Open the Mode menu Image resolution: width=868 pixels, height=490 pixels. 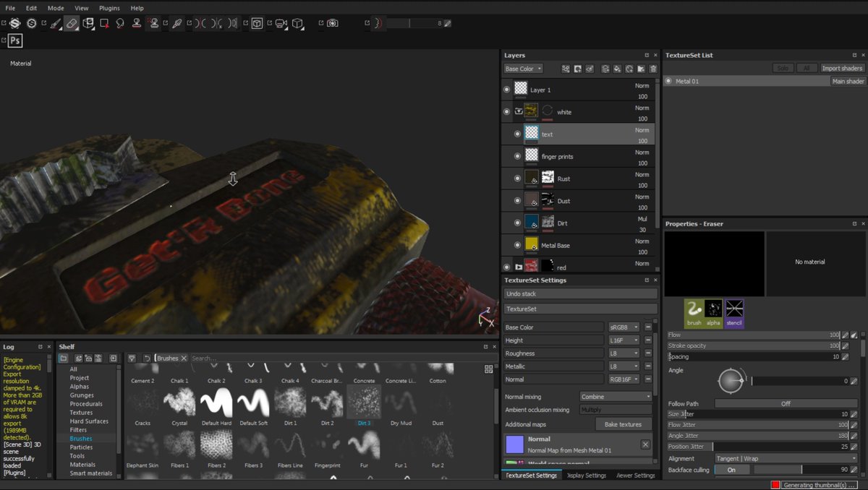coord(56,8)
